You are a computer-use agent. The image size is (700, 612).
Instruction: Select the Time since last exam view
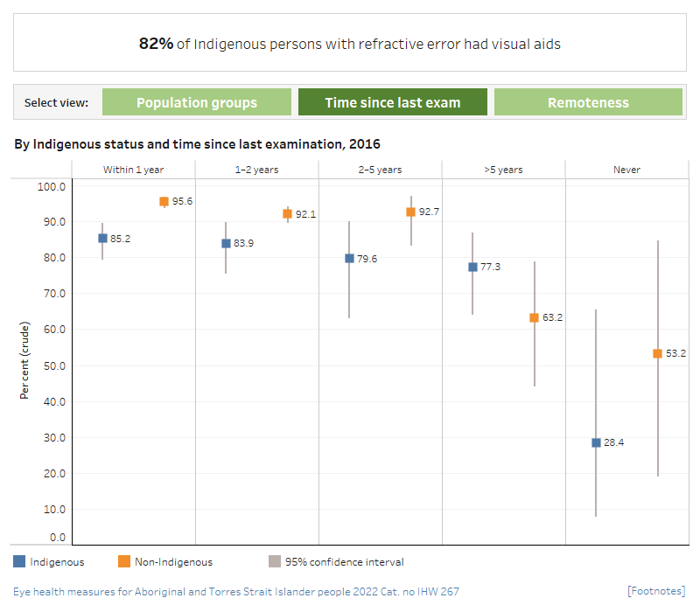pos(392,102)
